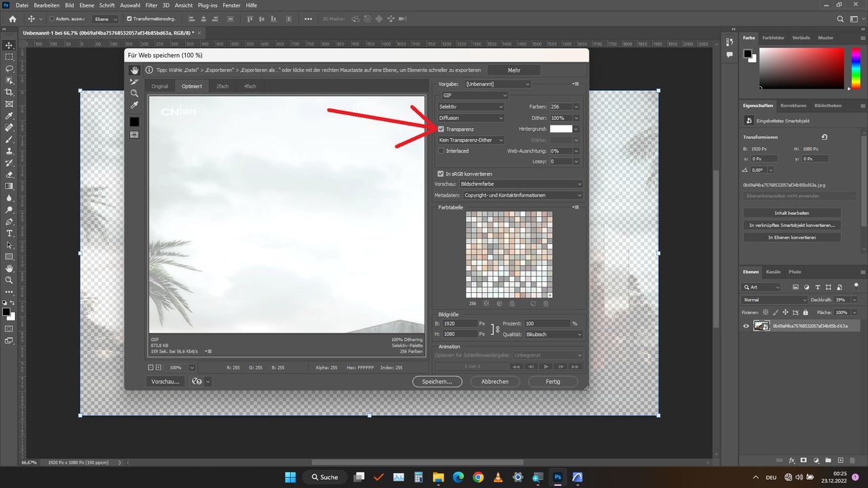Switch to the 4fach tab

(x=250, y=86)
